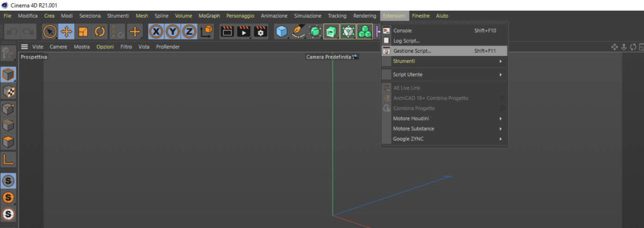Click the viewport orbit rotate icon
Screen dimensions: 644x228
point(633,47)
